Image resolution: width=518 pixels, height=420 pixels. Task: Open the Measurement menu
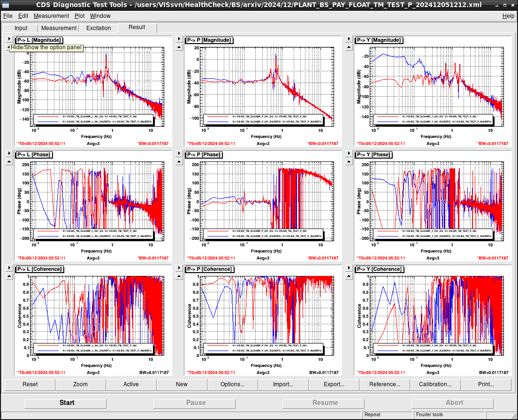[x=51, y=16]
